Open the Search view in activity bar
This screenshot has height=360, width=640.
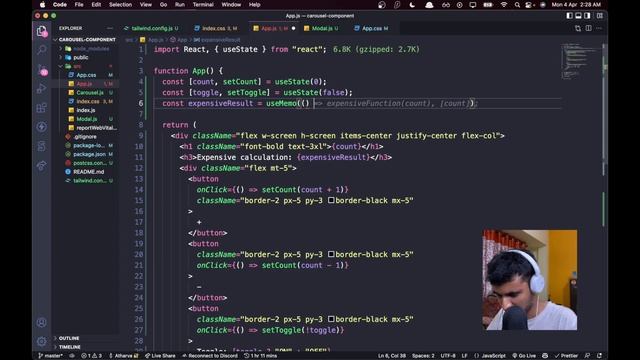(42, 50)
